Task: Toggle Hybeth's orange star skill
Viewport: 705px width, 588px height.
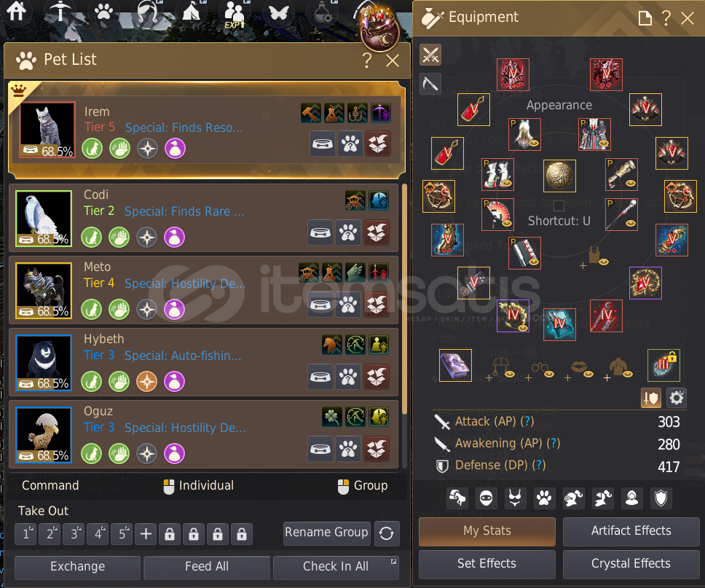Action: (147, 382)
